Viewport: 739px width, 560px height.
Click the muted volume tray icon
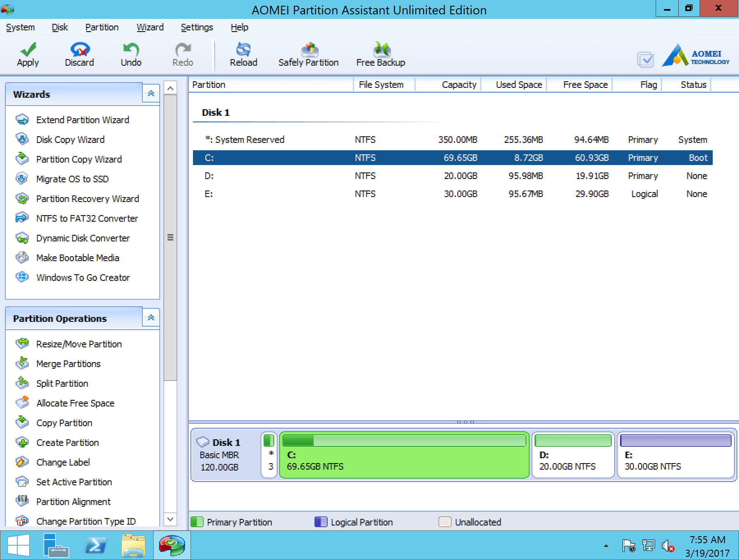668,546
